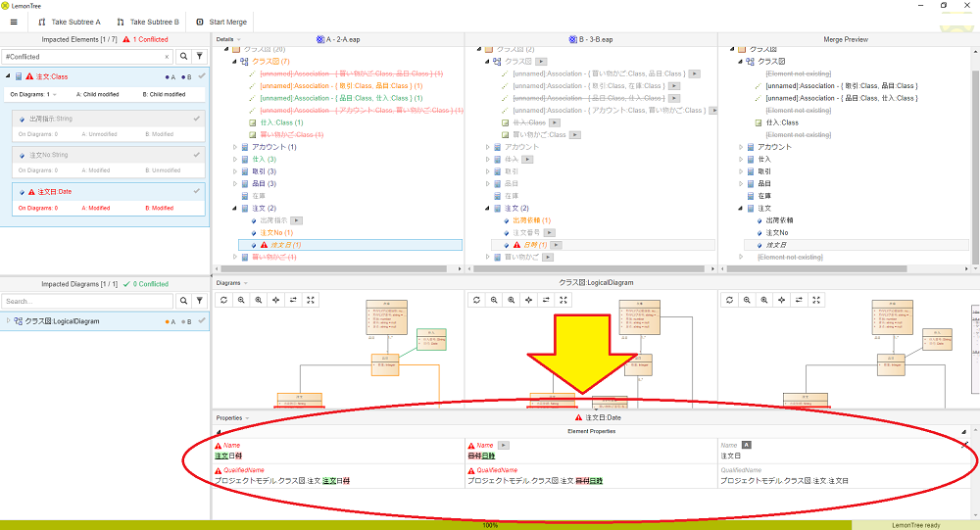The width and height of the screenshot is (980, 530).
Task: Center diagram B on selected element
Action: 529,300
